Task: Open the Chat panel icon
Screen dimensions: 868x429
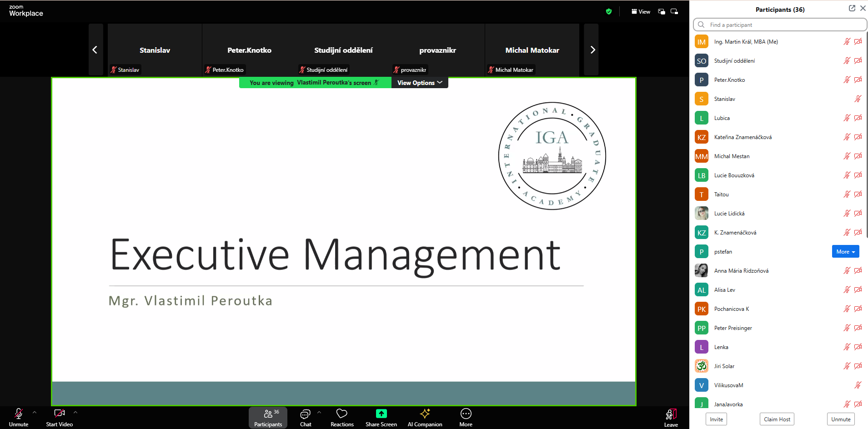Action: [305, 414]
